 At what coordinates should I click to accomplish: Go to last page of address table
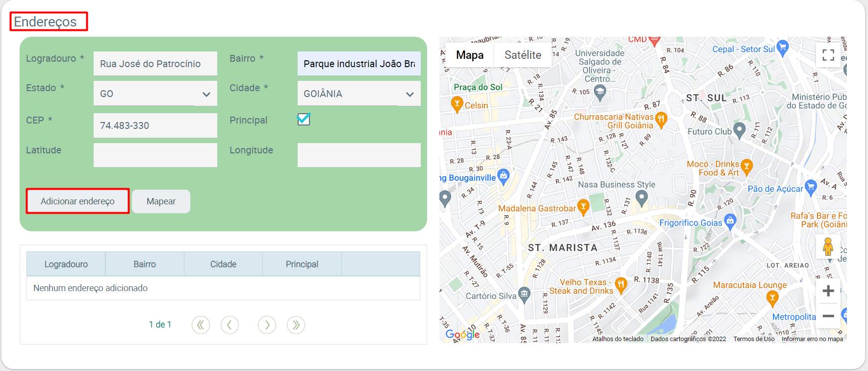tap(296, 324)
